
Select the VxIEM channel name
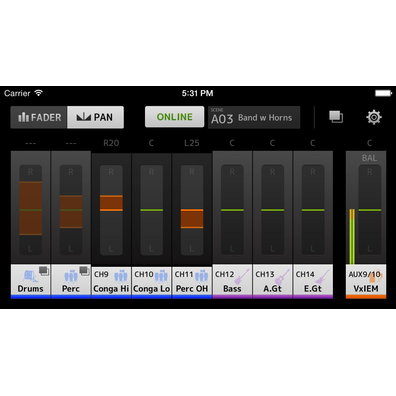pos(366,289)
